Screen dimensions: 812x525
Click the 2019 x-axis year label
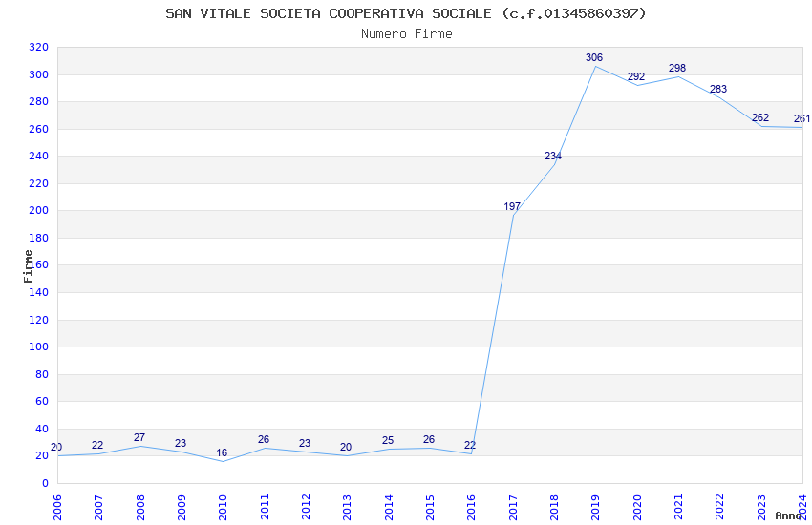[595, 507]
